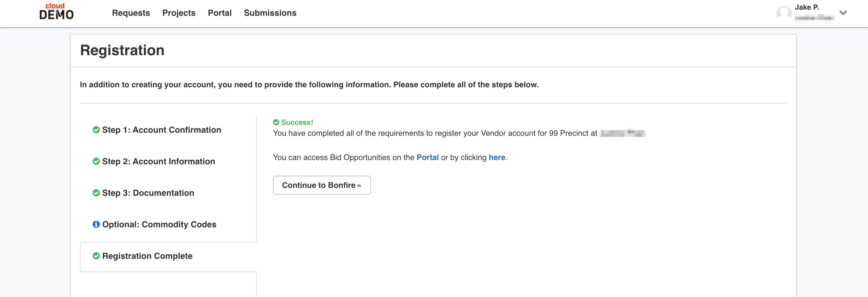The height and width of the screenshot is (297, 868).
Task: Click the green checkmark beside Step 3
Action: [96, 193]
